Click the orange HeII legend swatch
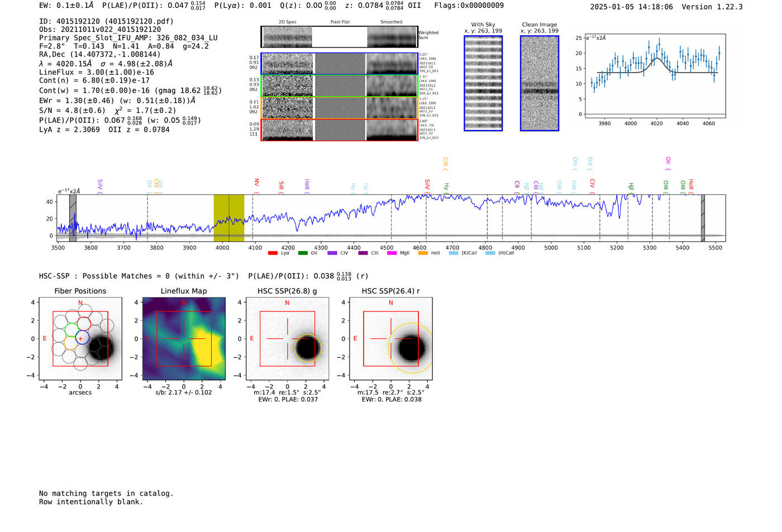Image resolution: width=782 pixels, height=532 pixels. point(423,253)
